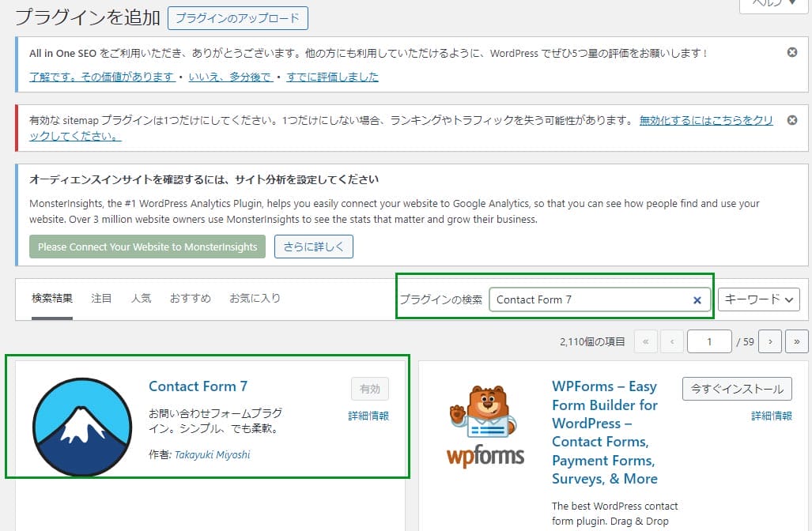Click the すでに評価しました link

332,77
